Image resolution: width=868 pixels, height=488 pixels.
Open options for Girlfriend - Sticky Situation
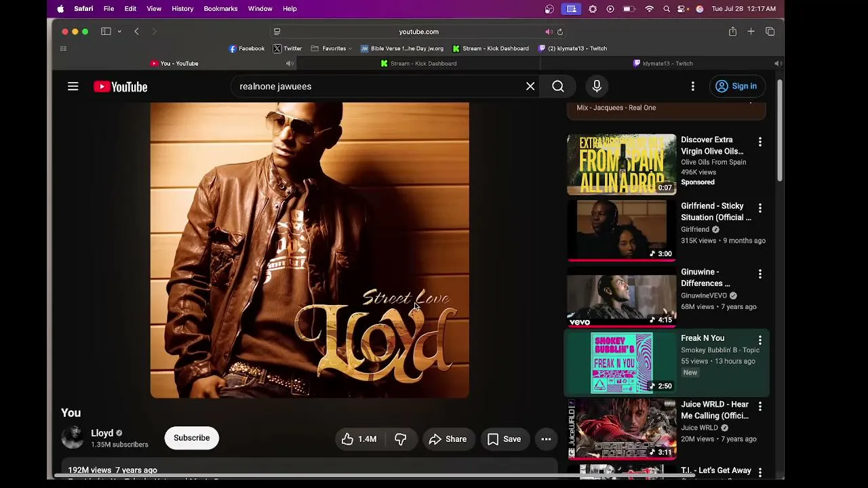click(x=760, y=208)
